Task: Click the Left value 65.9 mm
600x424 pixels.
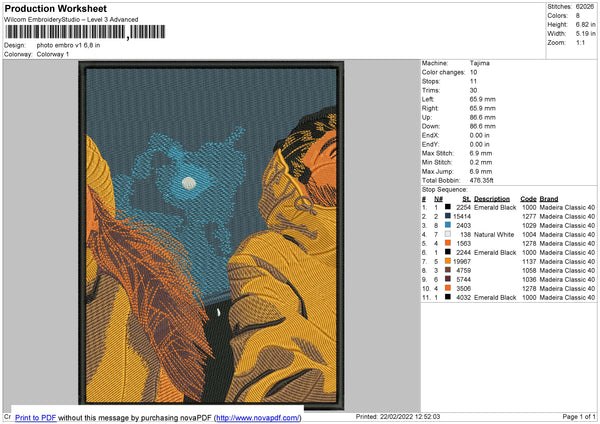Action: pos(483,99)
